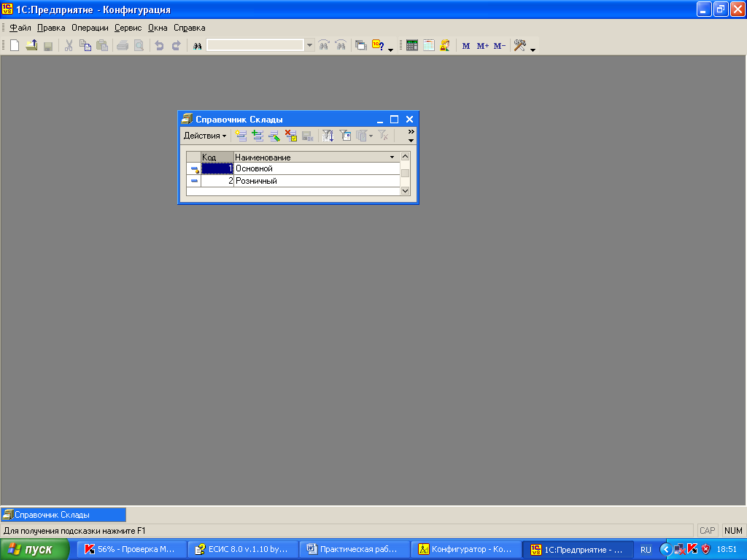Click the Undo arrow icon
Viewport: 747px width, 560px height.
(x=160, y=46)
